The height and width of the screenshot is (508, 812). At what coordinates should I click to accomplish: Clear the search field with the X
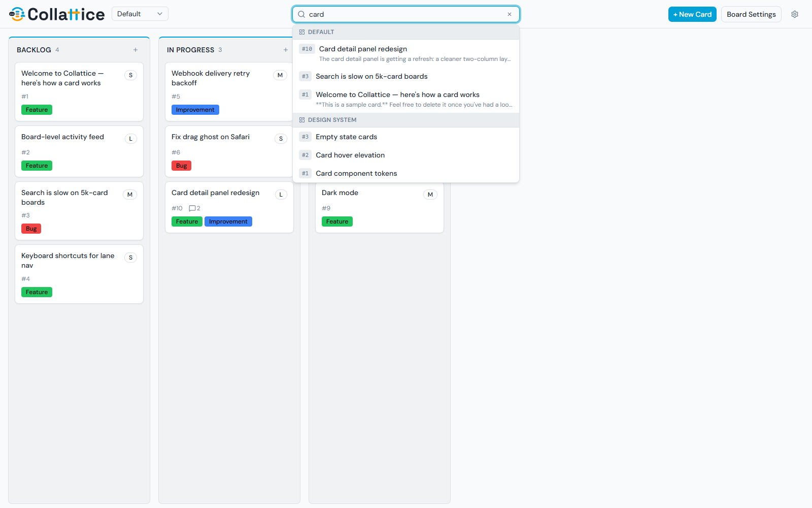[x=510, y=14]
